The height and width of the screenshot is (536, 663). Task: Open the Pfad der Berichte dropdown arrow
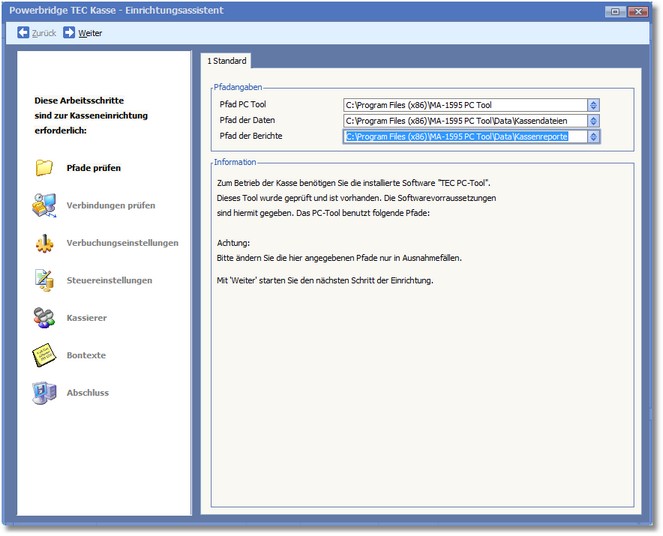pyautogui.click(x=593, y=137)
